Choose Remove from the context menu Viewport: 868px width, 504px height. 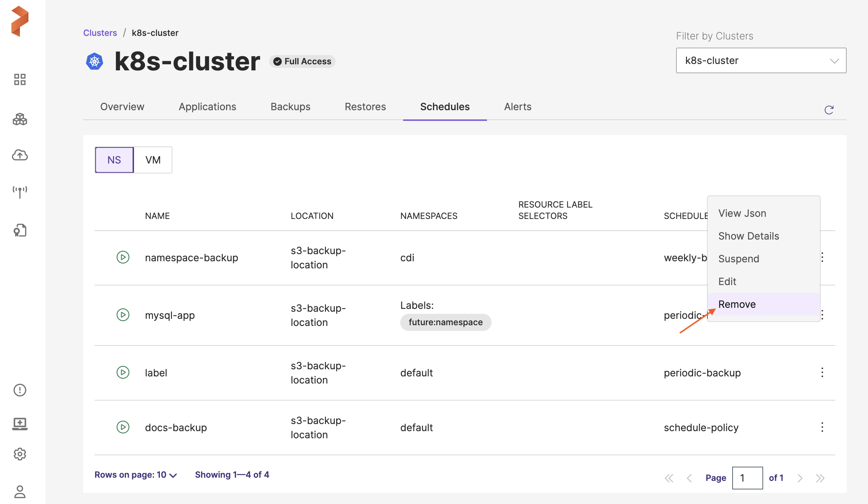pos(737,304)
